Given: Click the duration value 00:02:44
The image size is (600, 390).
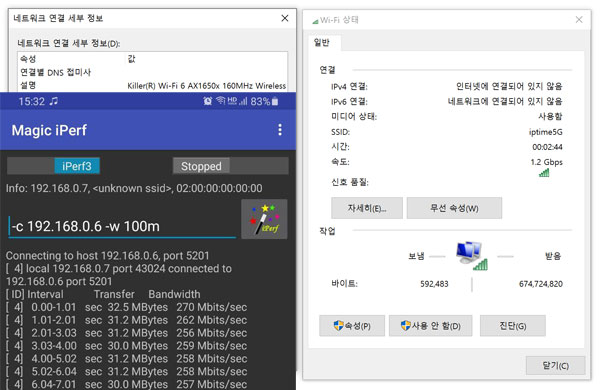Looking at the screenshot, I should tap(547, 147).
